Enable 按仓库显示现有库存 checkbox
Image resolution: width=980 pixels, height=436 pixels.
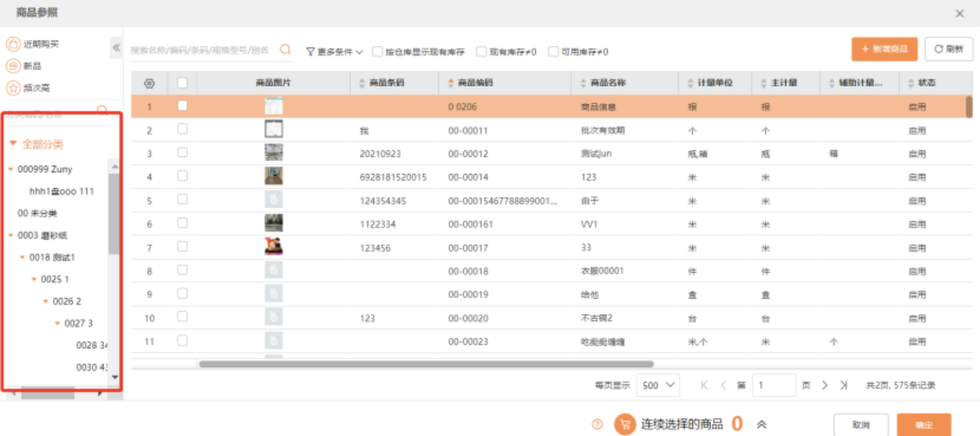(377, 51)
